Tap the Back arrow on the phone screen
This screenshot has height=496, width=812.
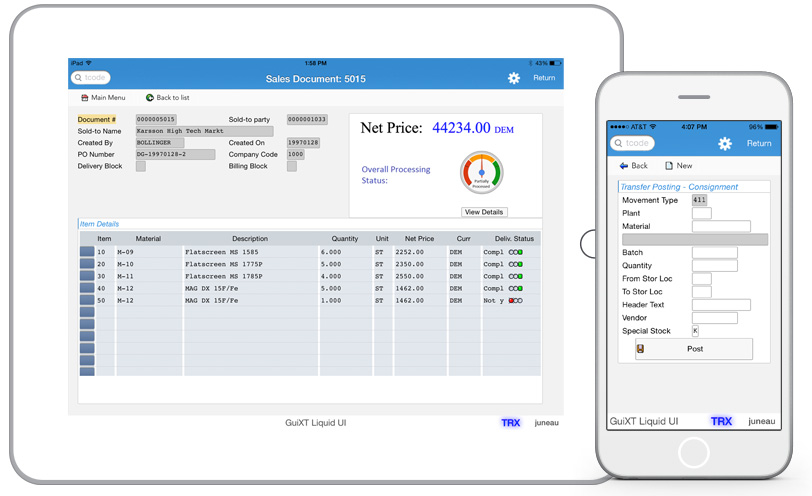(x=624, y=166)
